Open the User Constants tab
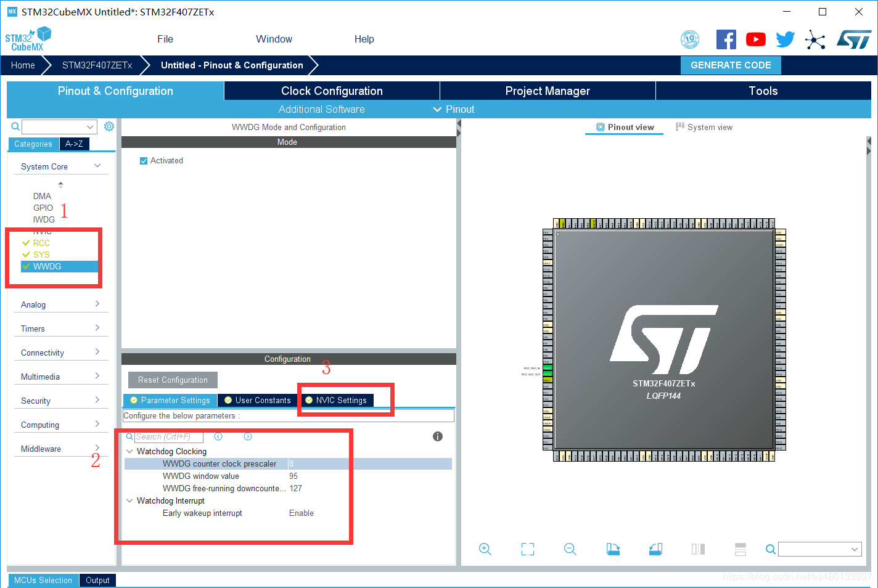The height and width of the screenshot is (588, 878). [x=258, y=400]
